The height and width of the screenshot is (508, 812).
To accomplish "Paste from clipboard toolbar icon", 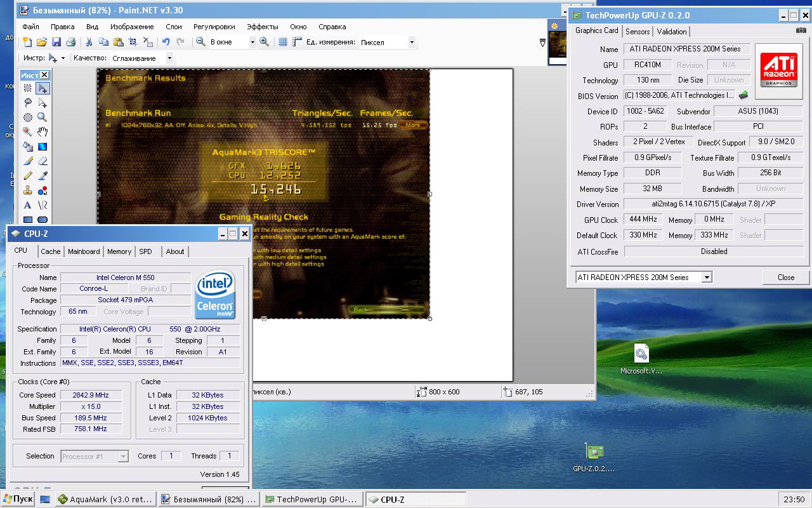I will click(x=119, y=42).
